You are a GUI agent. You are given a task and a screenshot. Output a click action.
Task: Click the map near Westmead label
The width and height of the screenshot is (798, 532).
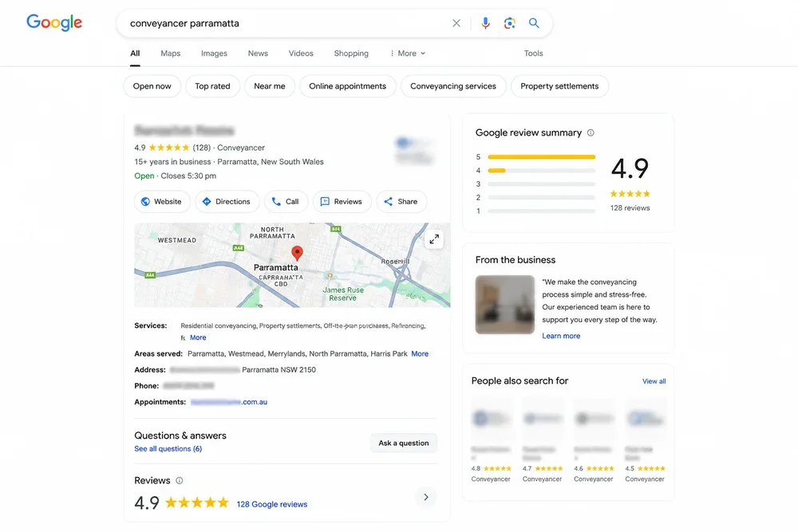pyautogui.click(x=176, y=240)
